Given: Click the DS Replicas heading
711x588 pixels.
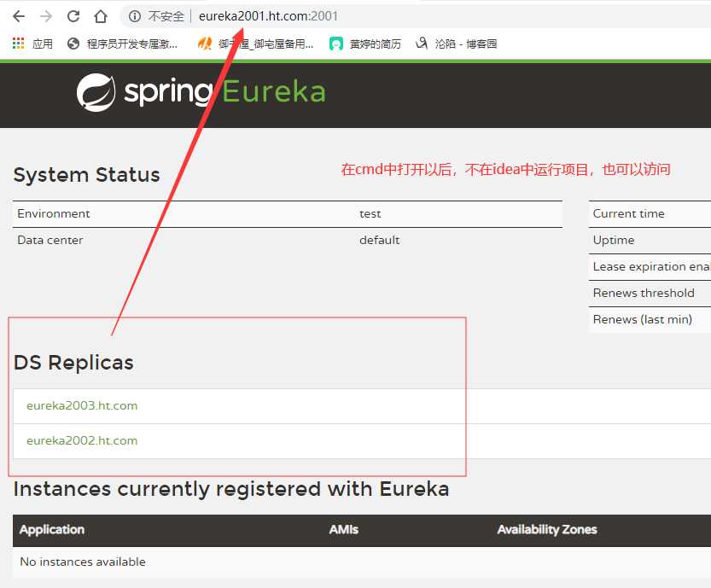Looking at the screenshot, I should point(73,363).
